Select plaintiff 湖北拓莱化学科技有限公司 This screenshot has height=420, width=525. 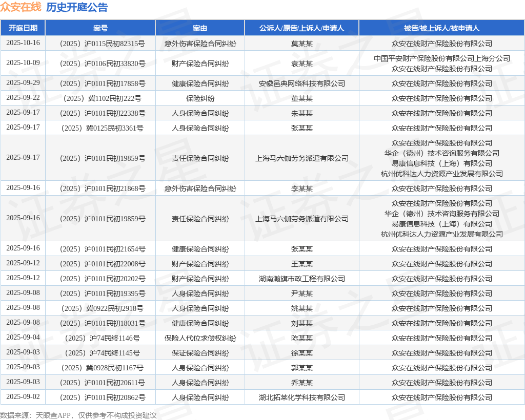tap(301, 397)
